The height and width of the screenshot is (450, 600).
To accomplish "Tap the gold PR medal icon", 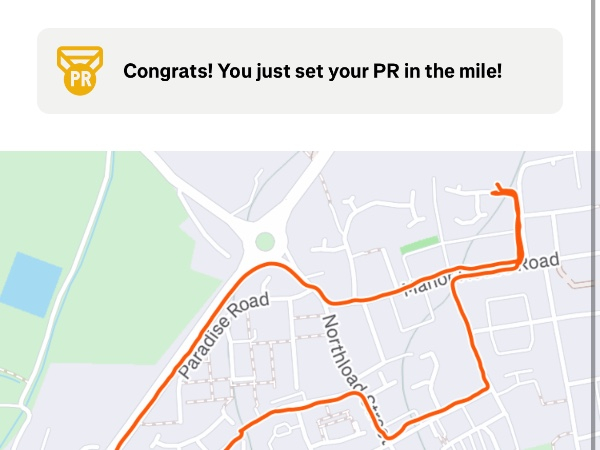I will [76, 70].
